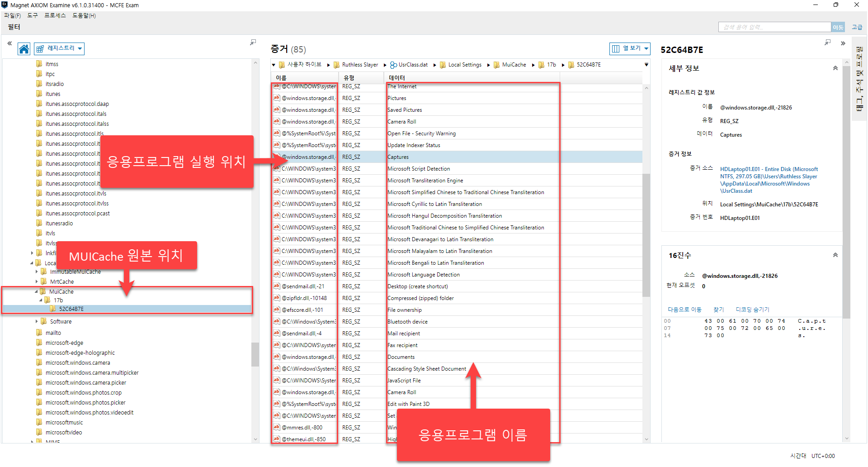Pin the registry tree panel

pyautogui.click(x=253, y=42)
